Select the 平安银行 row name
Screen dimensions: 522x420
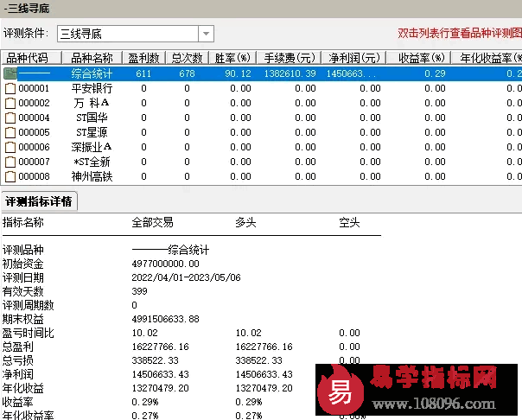point(92,88)
